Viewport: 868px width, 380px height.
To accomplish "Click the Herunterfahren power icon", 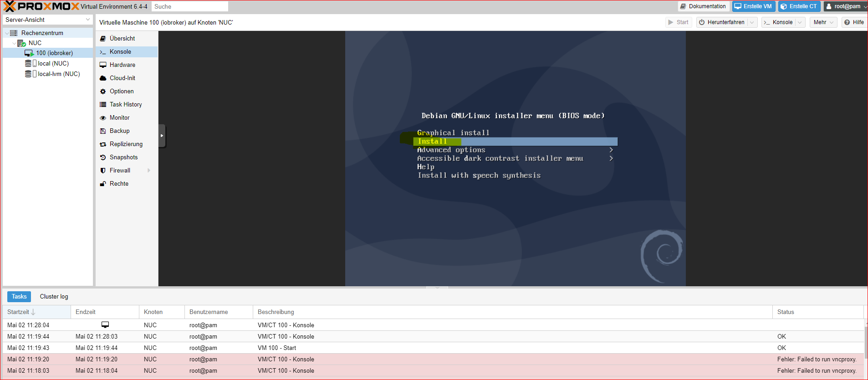I will coord(702,22).
